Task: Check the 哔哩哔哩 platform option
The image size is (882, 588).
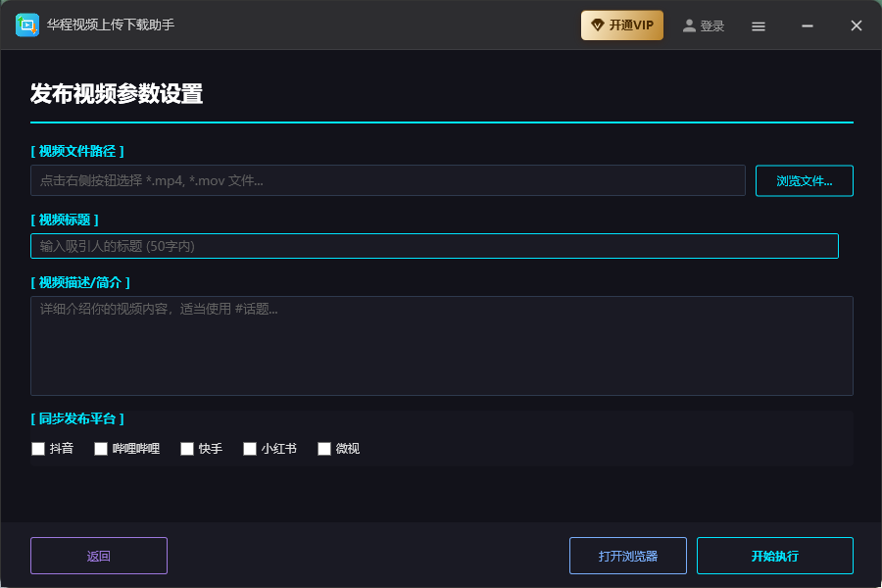Action: [101, 449]
